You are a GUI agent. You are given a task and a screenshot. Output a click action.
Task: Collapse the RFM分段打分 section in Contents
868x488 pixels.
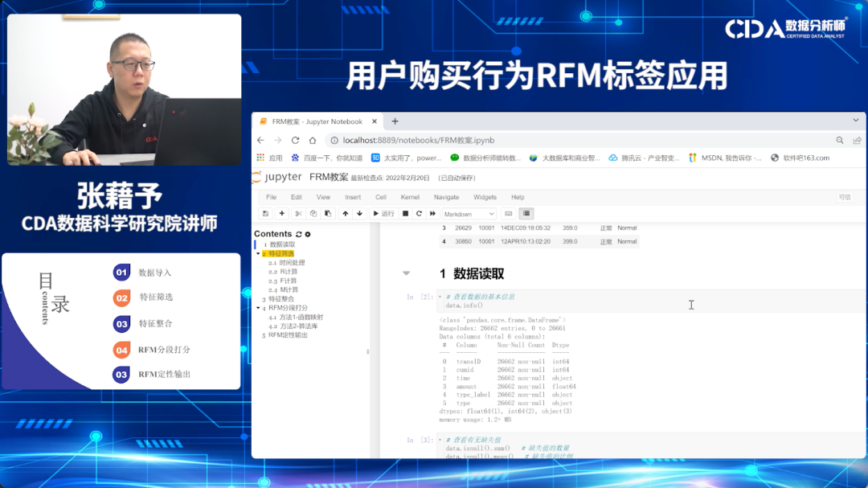pyautogui.click(x=258, y=308)
